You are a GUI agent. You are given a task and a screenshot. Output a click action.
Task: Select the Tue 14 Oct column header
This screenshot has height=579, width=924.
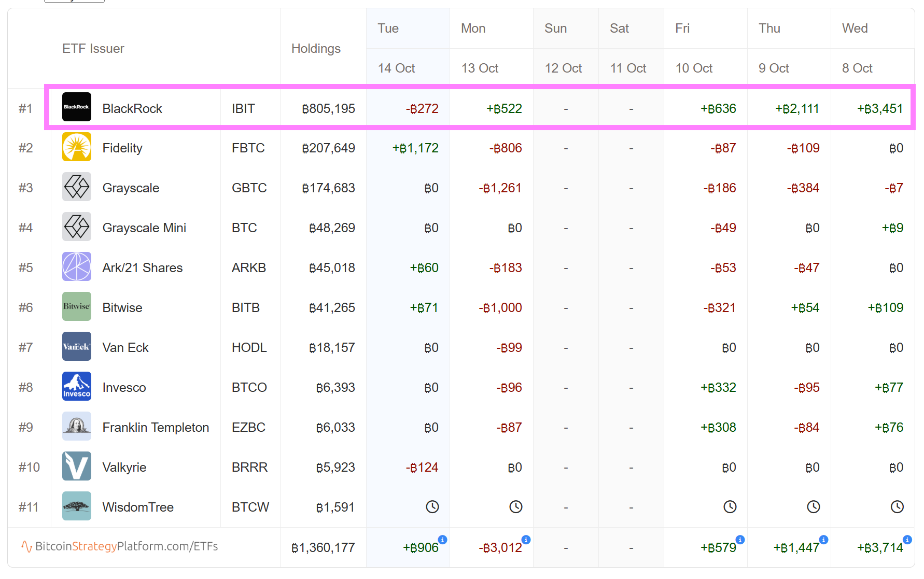396,48
